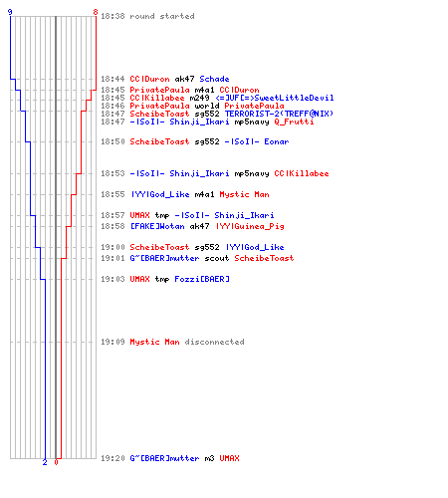Viewport: 448px width, 498px height.
Task: Click Mystic Man victim at 18:55
Action: point(244,194)
